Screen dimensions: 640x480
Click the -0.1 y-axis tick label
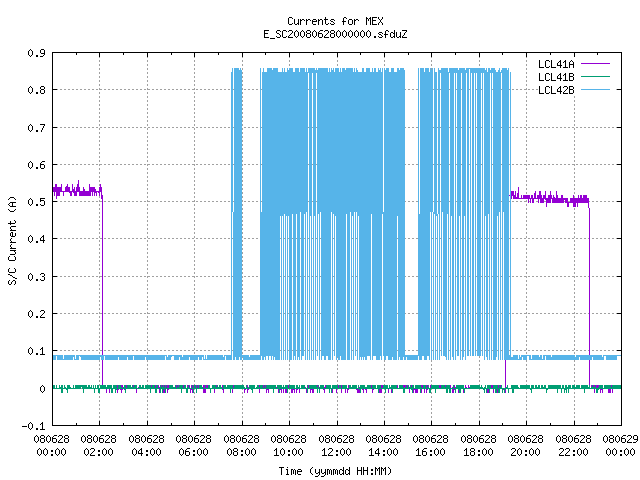click(33, 426)
